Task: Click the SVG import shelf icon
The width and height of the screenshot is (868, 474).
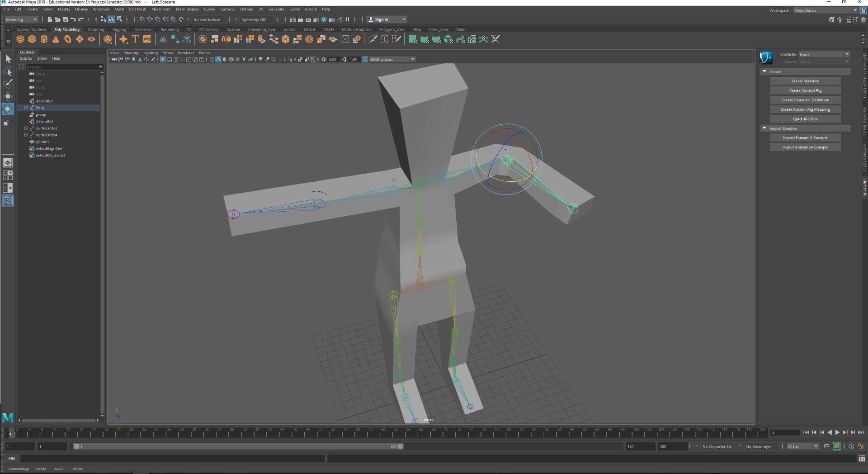Action: click(x=147, y=39)
